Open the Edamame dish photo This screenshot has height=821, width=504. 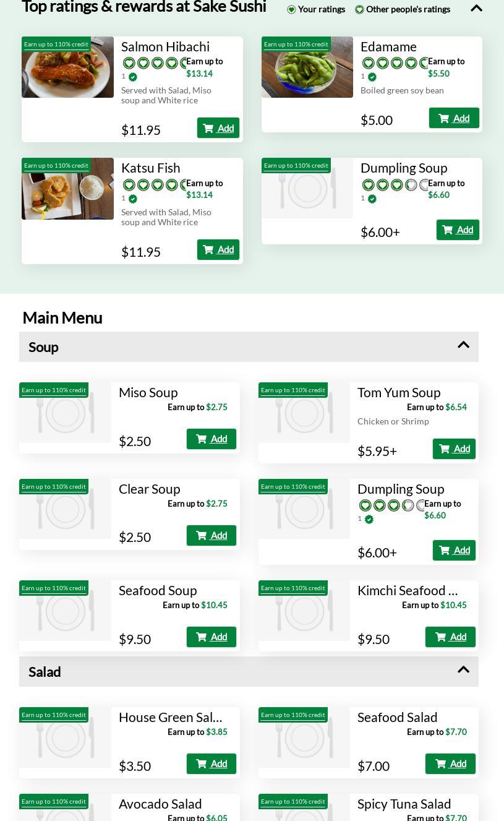coord(307,67)
